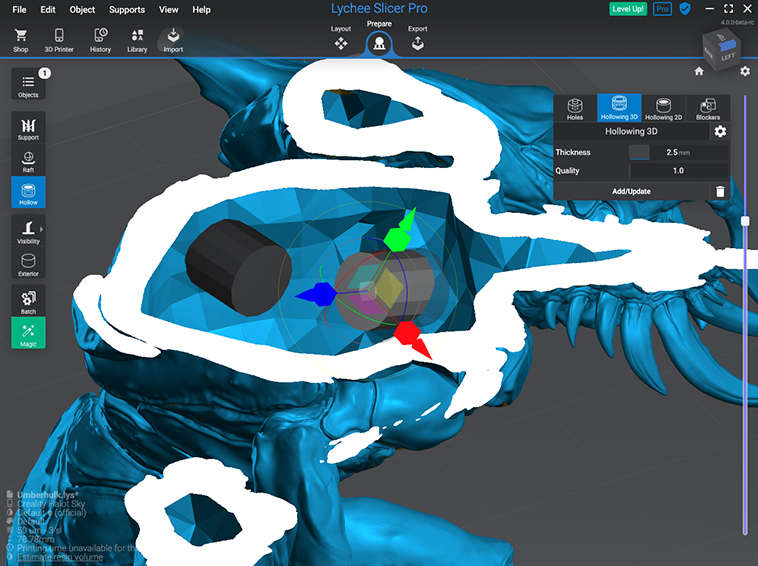
Task: Activate the green Magic tool
Action: [28, 333]
